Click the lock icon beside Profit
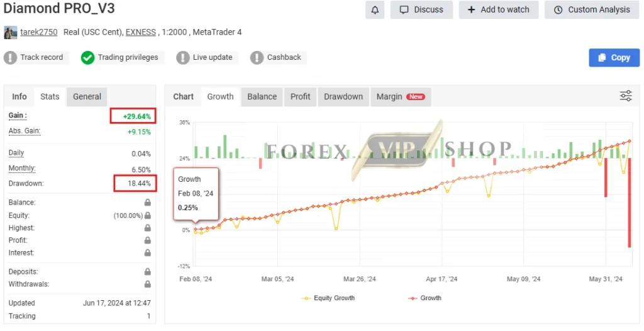Image resolution: width=644 pixels, height=331 pixels. (147, 240)
